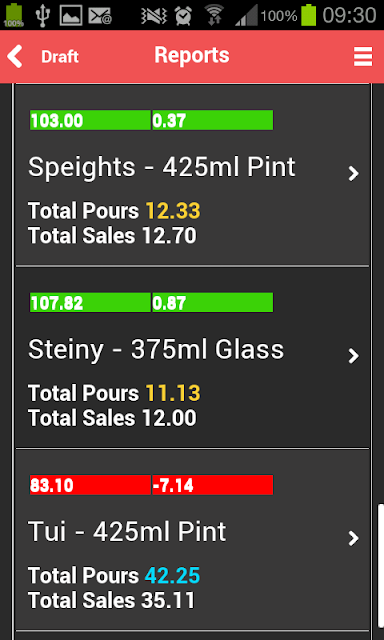Tap the gallery image notification icon
This screenshot has width=384, height=640.
point(71,16)
